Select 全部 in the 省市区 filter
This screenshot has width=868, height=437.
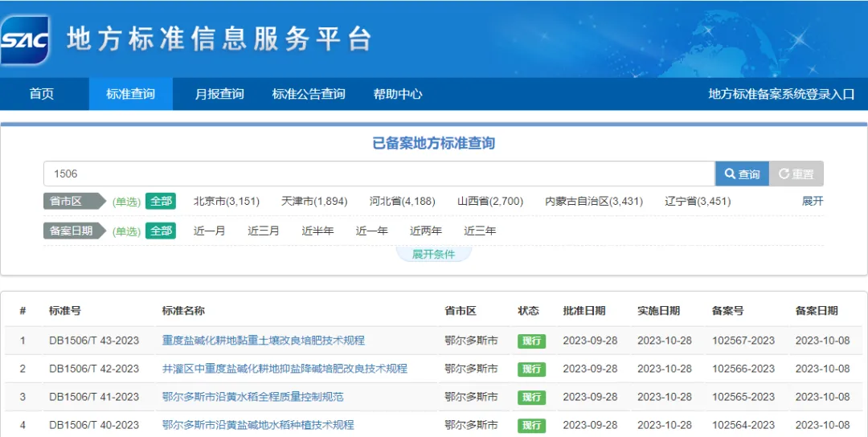161,201
